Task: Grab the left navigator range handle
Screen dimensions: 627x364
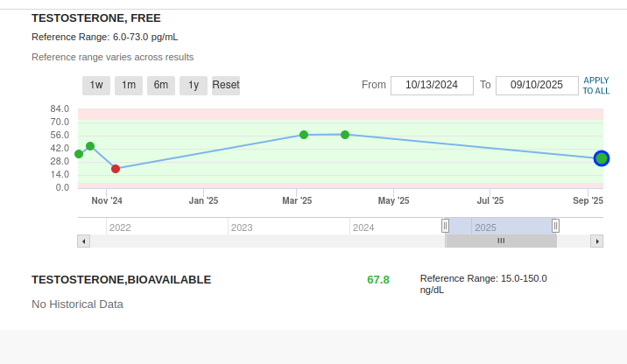Action: [445, 226]
